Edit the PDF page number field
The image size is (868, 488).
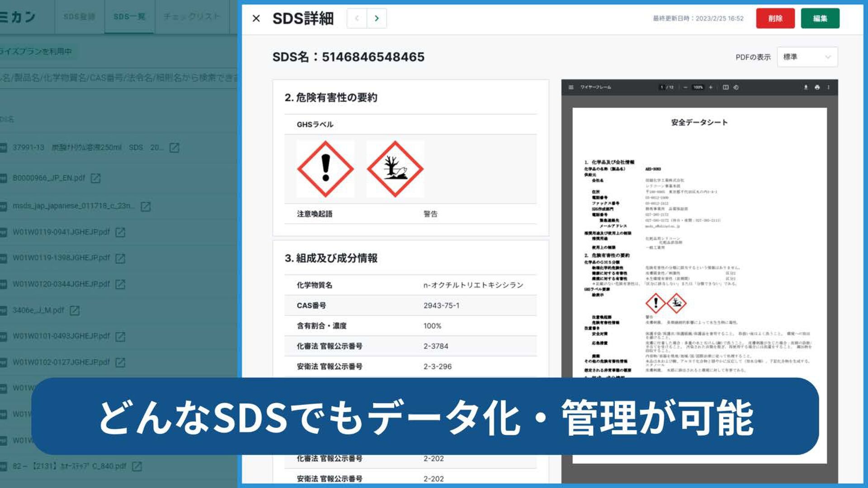click(661, 87)
